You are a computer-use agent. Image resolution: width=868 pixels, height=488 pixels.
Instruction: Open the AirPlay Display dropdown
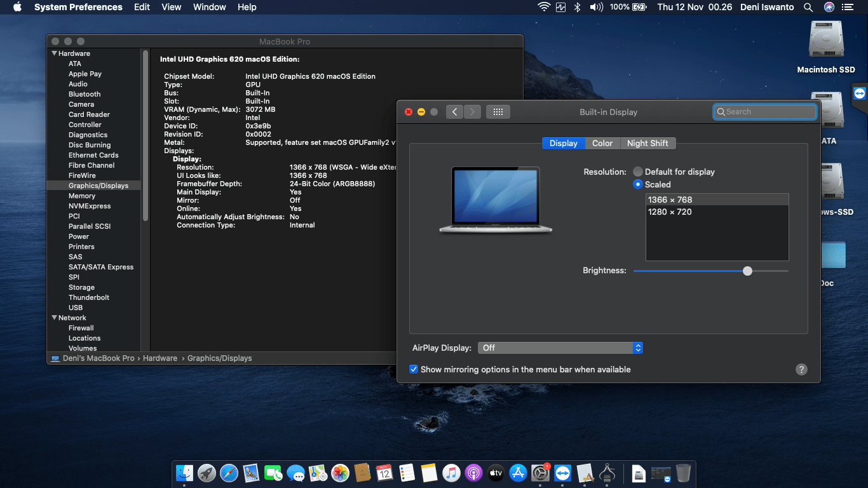[560, 348]
